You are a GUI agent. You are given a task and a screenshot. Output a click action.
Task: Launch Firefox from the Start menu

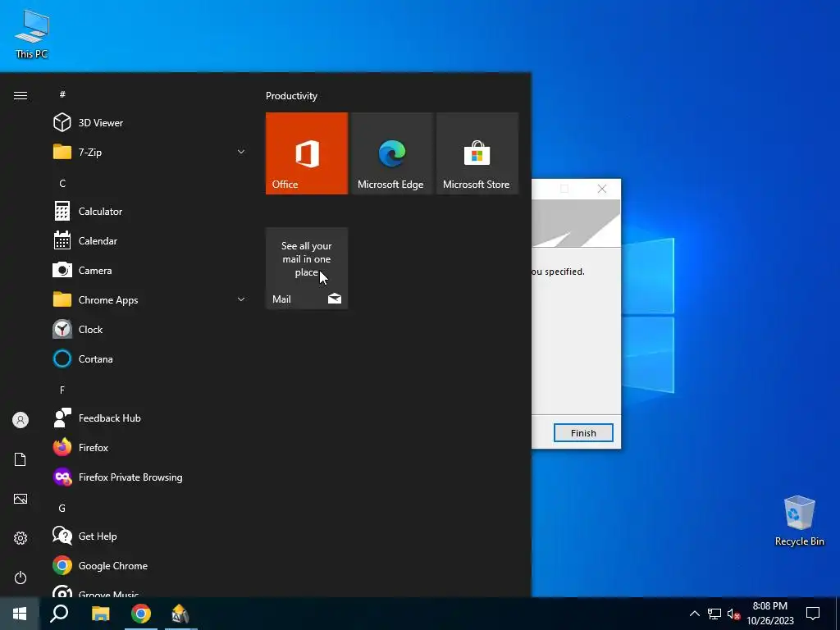tap(150, 447)
